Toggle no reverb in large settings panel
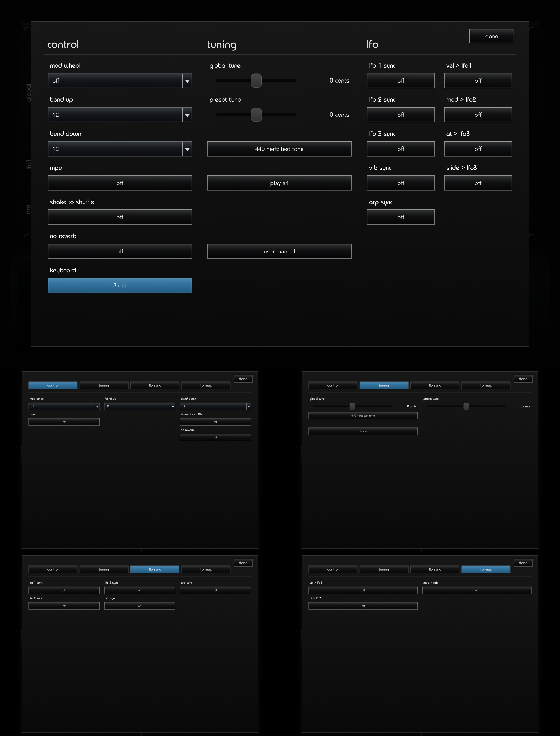 click(120, 251)
